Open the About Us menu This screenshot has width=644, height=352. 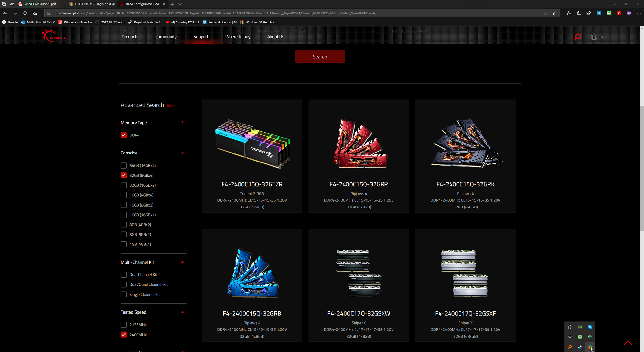click(x=276, y=37)
